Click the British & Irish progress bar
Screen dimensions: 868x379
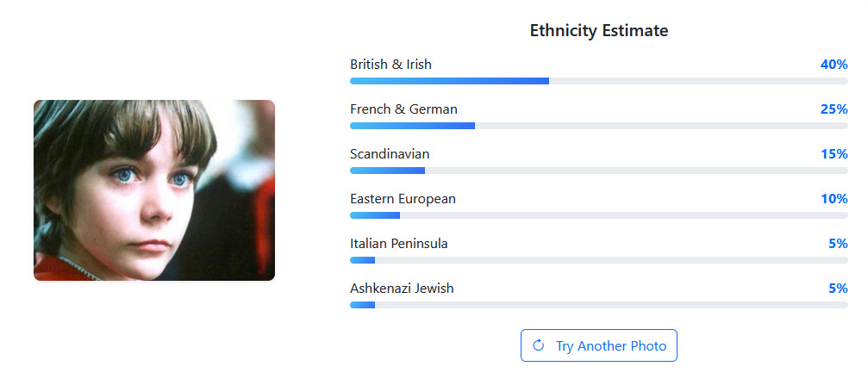pyautogui.click(x=599, y=81)
